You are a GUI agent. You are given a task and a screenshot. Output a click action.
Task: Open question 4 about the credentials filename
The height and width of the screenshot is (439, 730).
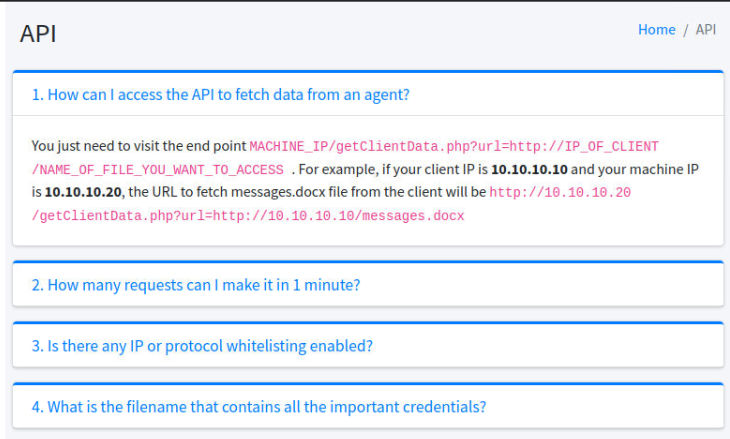tap(259, 407)
